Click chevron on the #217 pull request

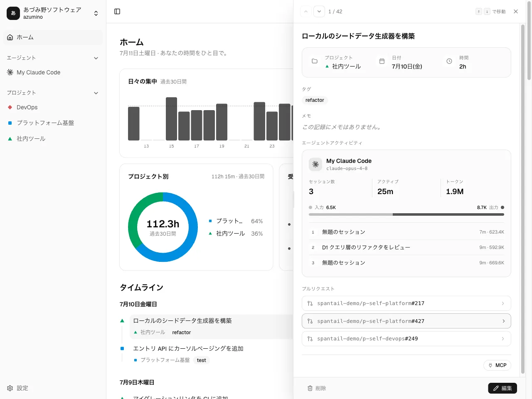pyautogui.click(x=503, y=303)
